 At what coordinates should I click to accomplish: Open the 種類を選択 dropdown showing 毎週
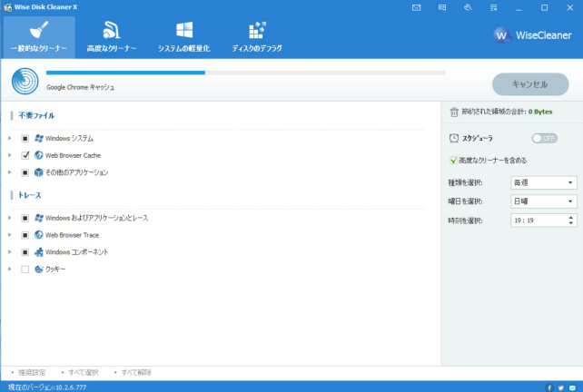click(x=544, y=182)
